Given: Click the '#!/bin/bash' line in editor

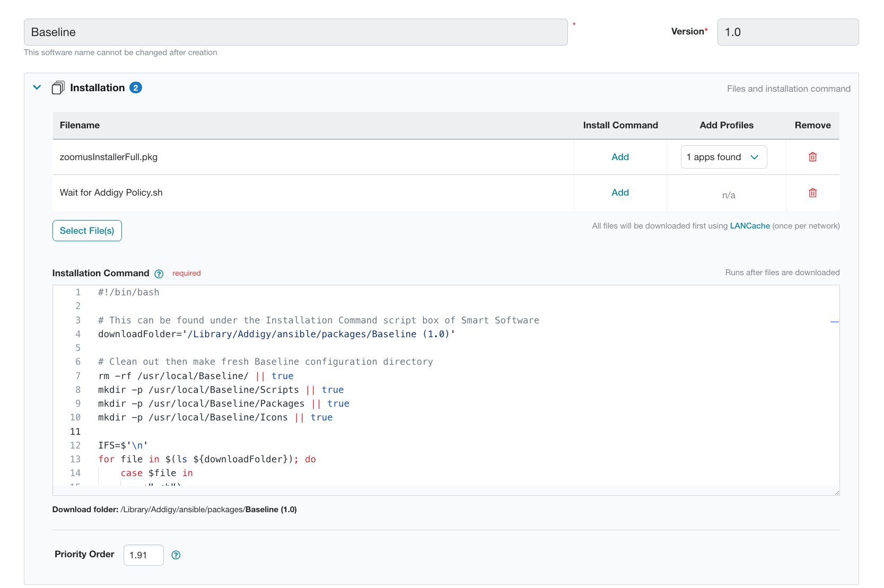Looking at the screenshot, I should click(128, 292).
